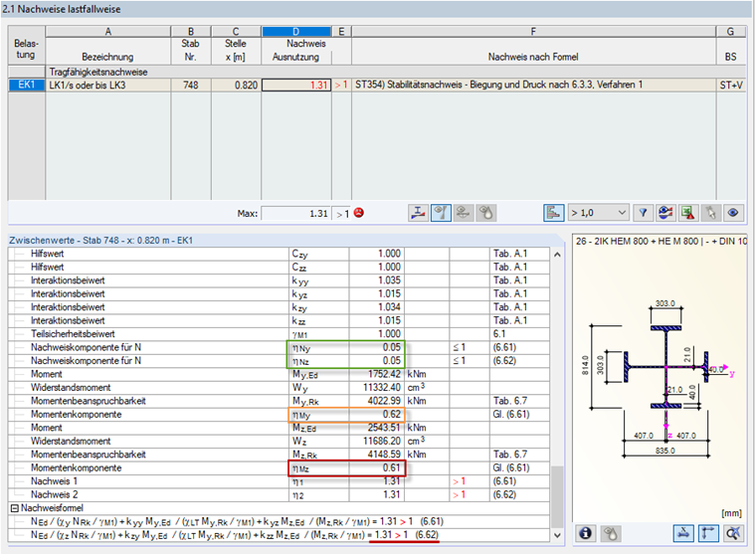Open cross-section info with the 'i' icon
The width and height of the screenshot is (756, 554).
[x=585, y=533]
